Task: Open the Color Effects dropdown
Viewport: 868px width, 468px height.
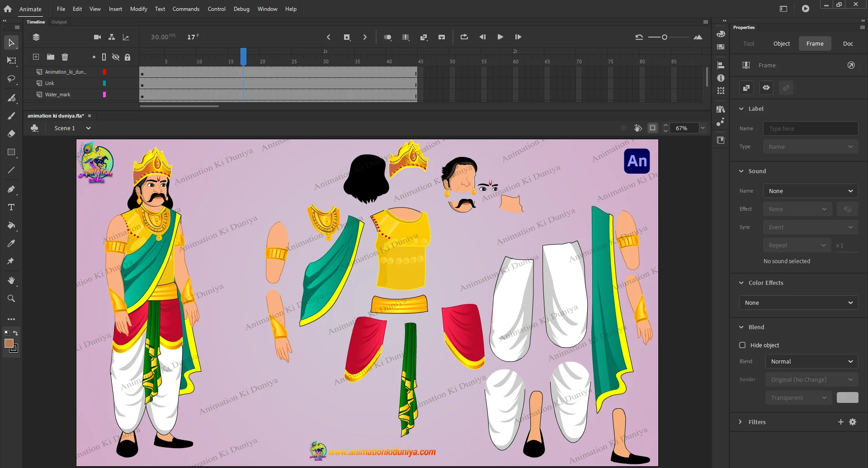Action: point(798,303)
